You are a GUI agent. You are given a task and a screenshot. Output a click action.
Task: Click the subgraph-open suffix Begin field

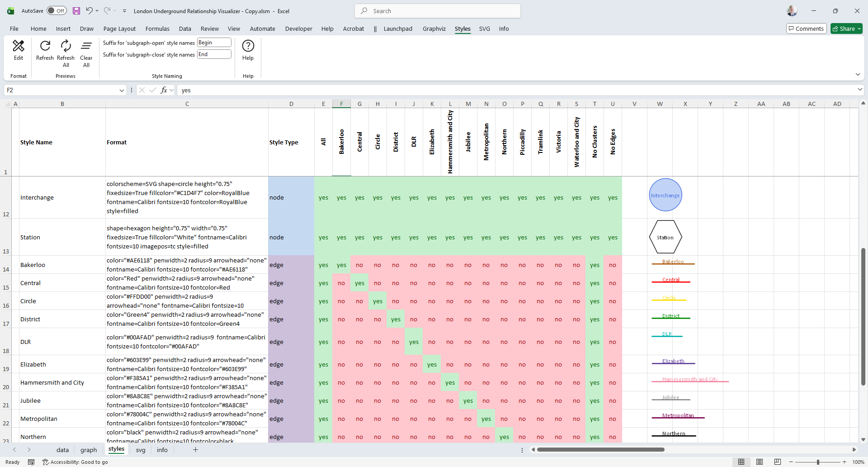click(214, 43)
